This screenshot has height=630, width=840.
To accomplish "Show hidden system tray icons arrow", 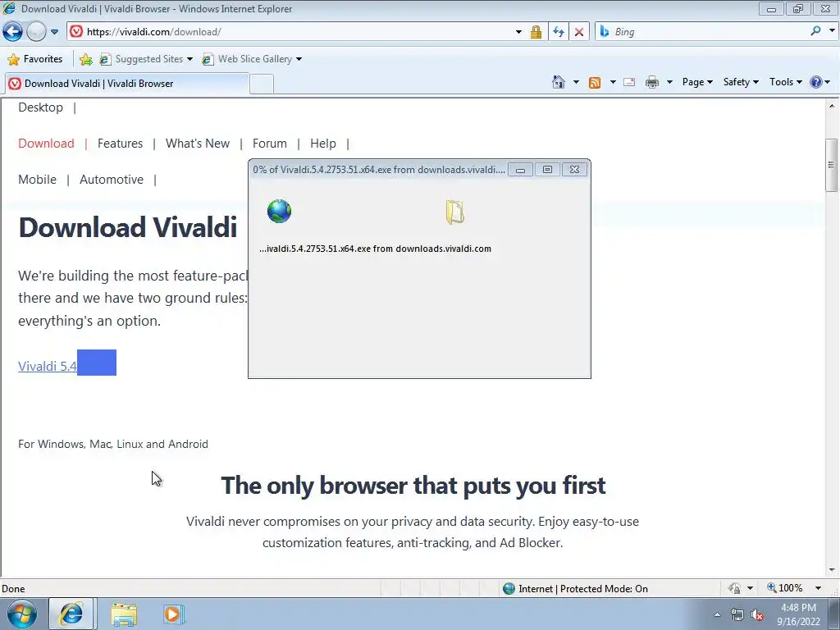I will pos(717,614).
